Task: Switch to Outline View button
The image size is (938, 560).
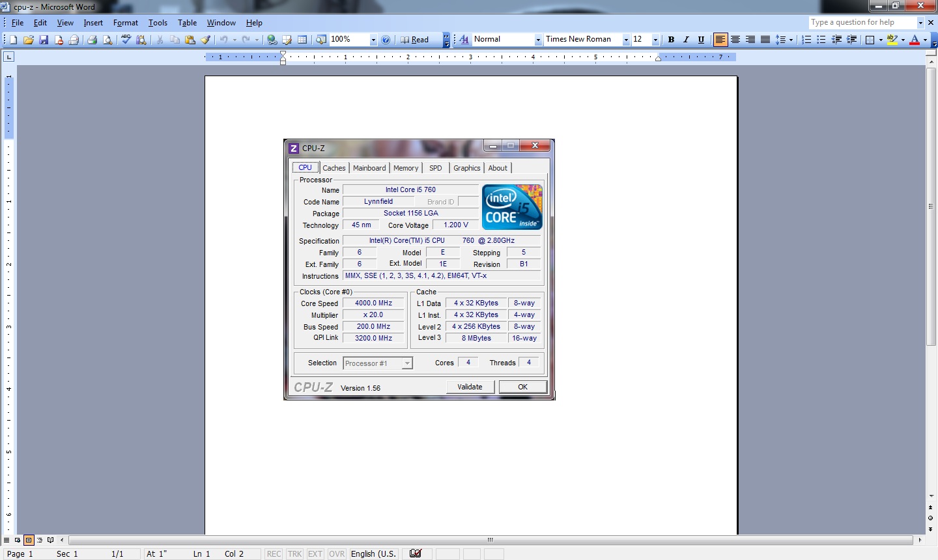Action: pos(39,540)
